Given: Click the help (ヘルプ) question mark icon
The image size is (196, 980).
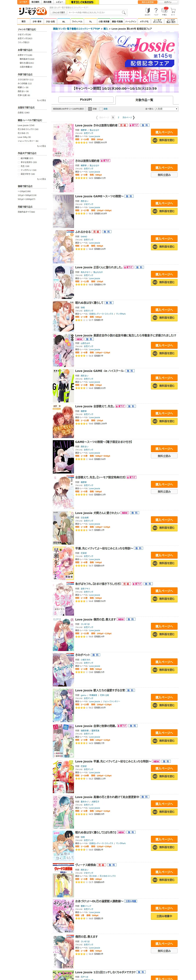Looking at the screenshot, I should point(156,11).
